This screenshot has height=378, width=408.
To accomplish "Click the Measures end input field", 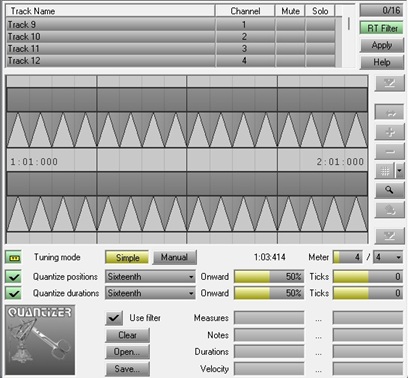I will [x=368, y=318].
